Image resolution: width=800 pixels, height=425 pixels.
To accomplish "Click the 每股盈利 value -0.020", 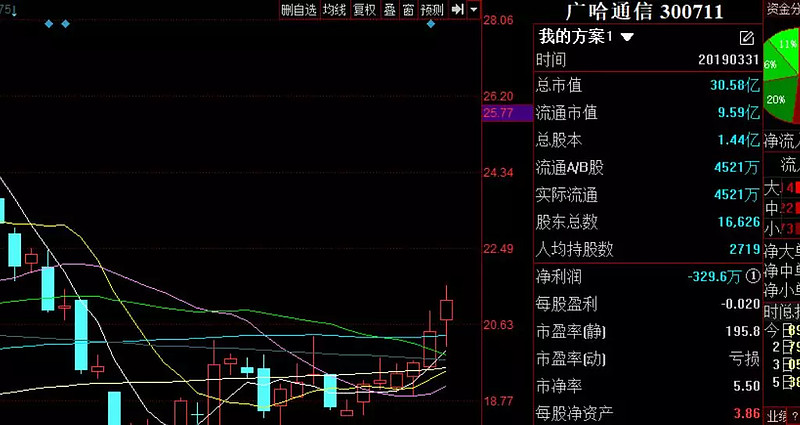I will (741, 305).
